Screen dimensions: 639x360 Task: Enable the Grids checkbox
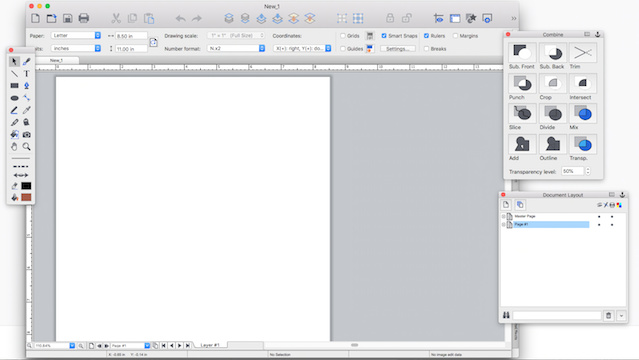343,36
